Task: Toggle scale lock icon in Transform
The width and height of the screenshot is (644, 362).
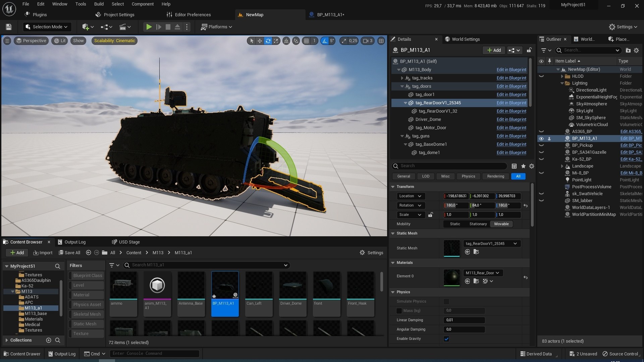Action: tap(431, 215)
